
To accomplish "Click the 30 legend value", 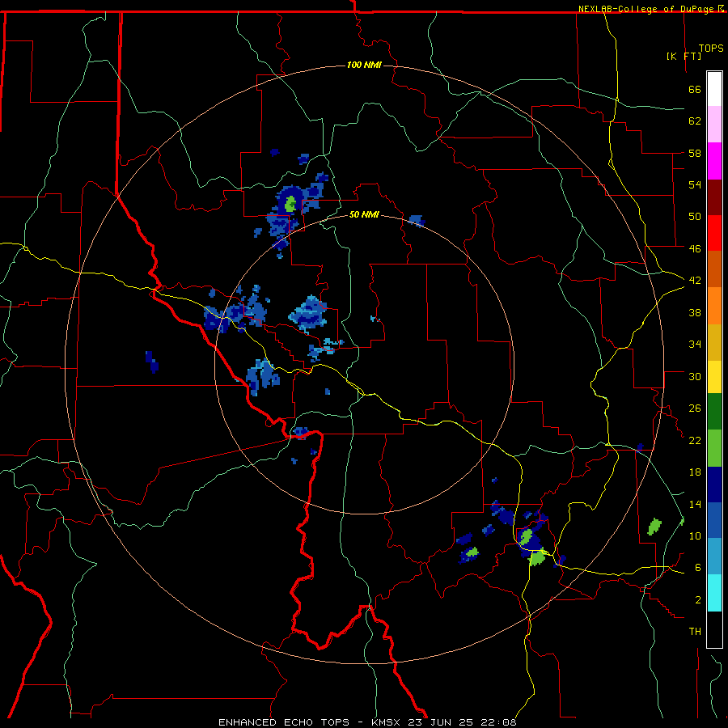I will pos(695,376).
